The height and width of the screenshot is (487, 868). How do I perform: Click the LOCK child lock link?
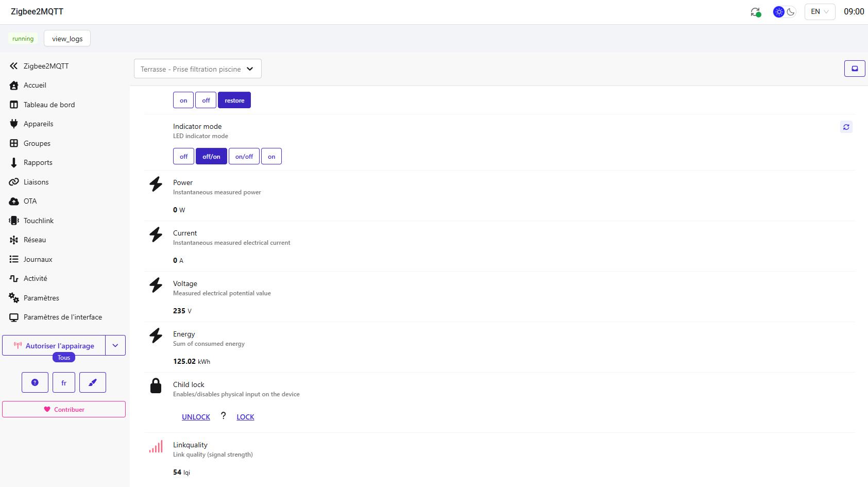[245, 417]
